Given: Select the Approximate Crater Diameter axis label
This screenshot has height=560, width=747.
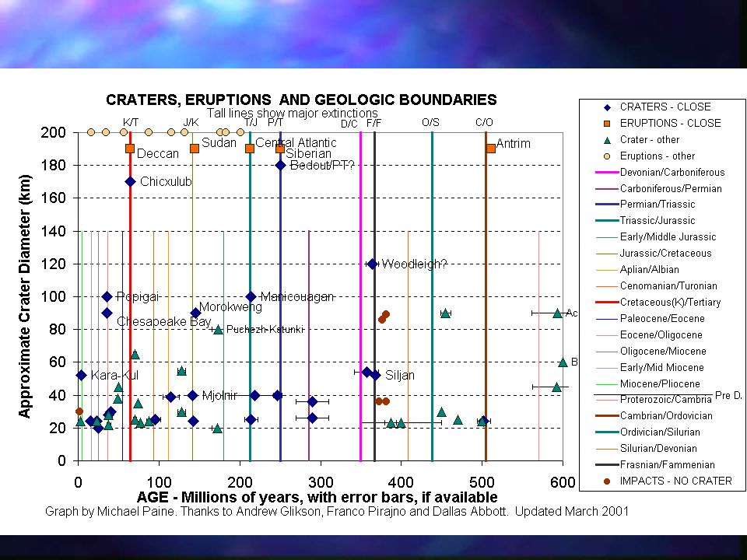Looking at the screenshot, I should (x=25, y=296).
